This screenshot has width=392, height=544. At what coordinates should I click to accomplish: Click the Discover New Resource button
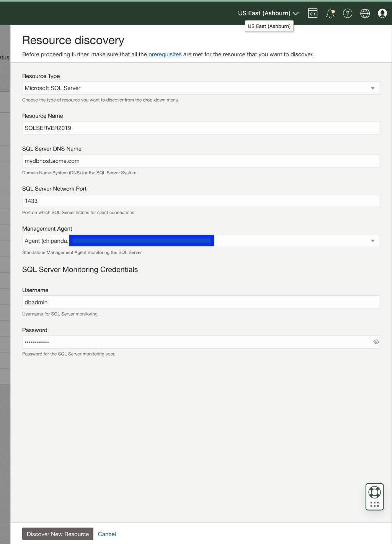pyautogui.click(x=57, y=534)
